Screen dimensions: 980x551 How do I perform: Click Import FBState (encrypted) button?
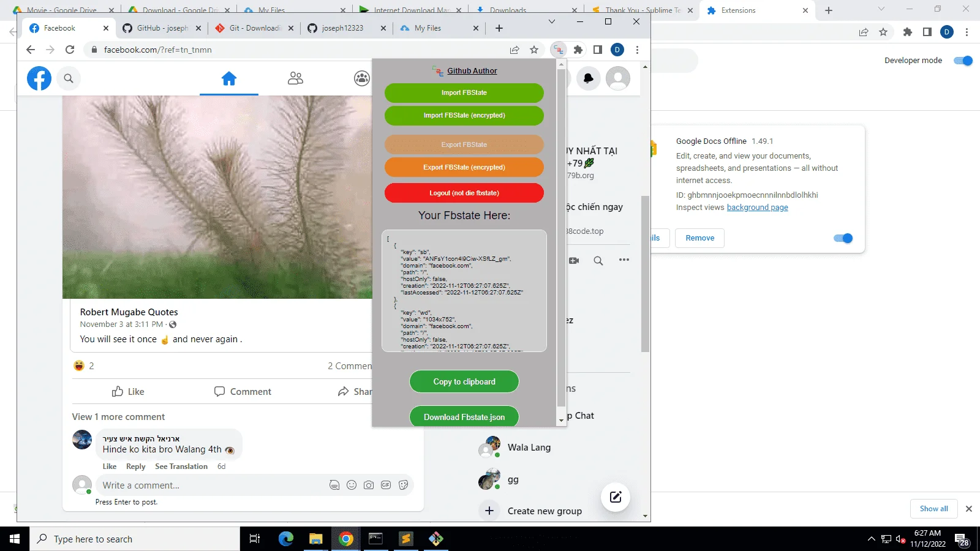[x=464, y=116]
